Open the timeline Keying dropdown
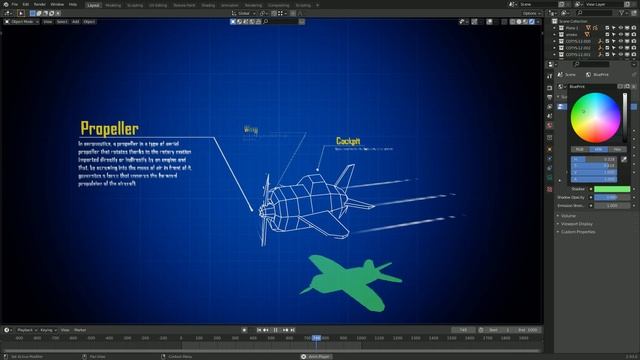Image resolution: width=640 pixels, height=360 pixels. click(48, 330)
